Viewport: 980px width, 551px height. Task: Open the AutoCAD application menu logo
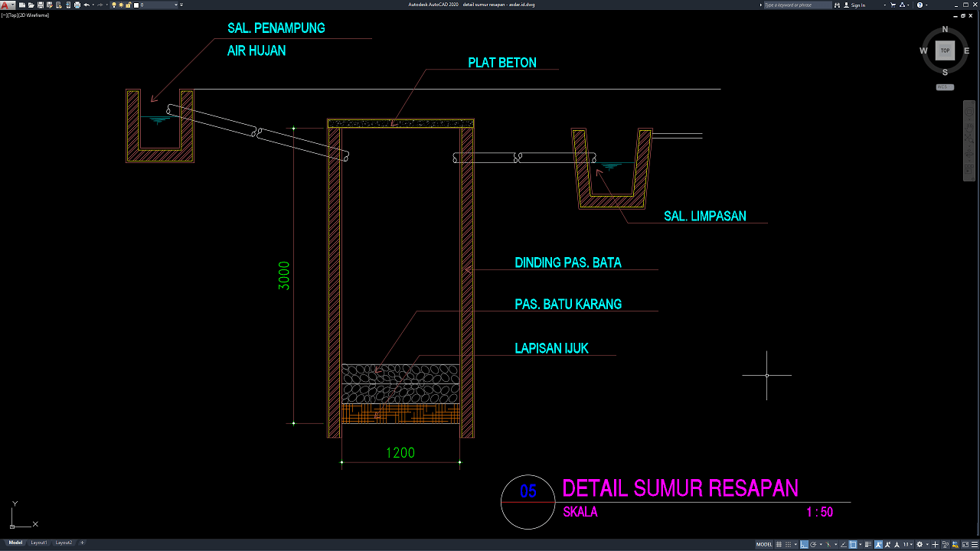click(x=6, y=5)
